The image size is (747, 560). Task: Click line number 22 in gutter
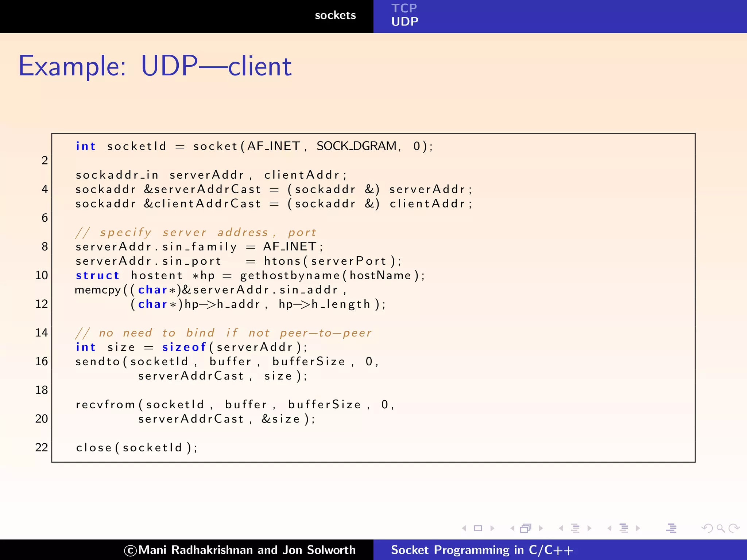click(x=42, y=447)
